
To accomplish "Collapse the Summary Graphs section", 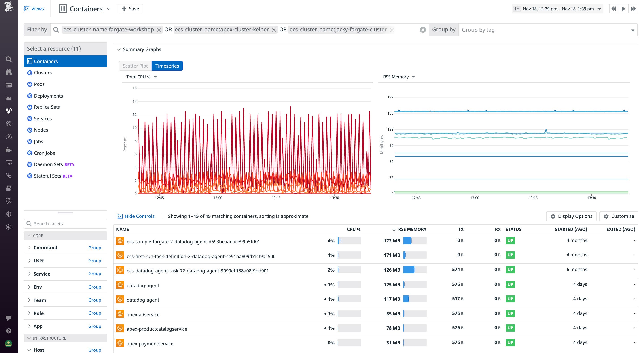I will 119,49.
